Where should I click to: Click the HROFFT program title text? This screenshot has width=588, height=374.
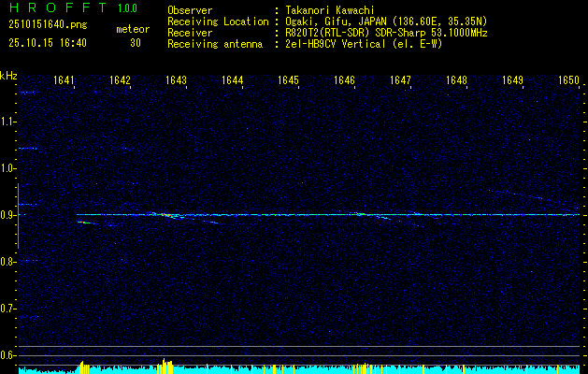58,7
